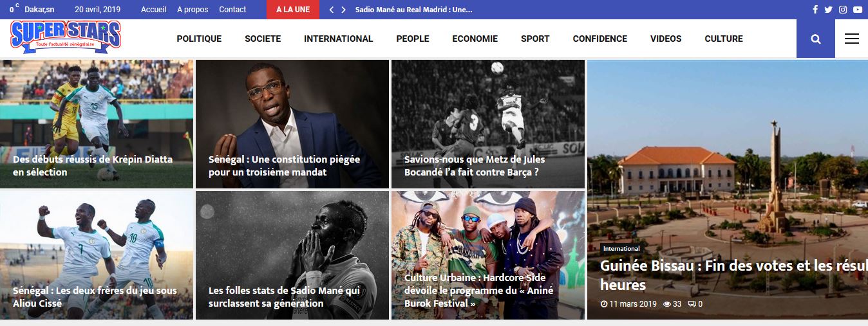
Task: Open the POLITIQUE menu
Action: pos(199,39)
